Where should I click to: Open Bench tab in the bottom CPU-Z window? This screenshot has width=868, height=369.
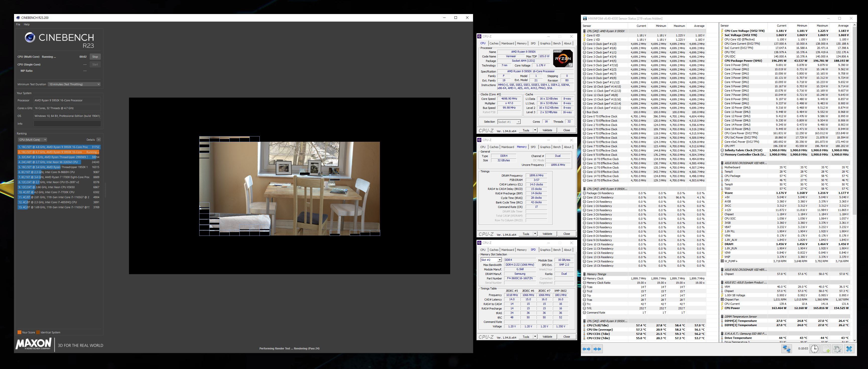(557, 250)
